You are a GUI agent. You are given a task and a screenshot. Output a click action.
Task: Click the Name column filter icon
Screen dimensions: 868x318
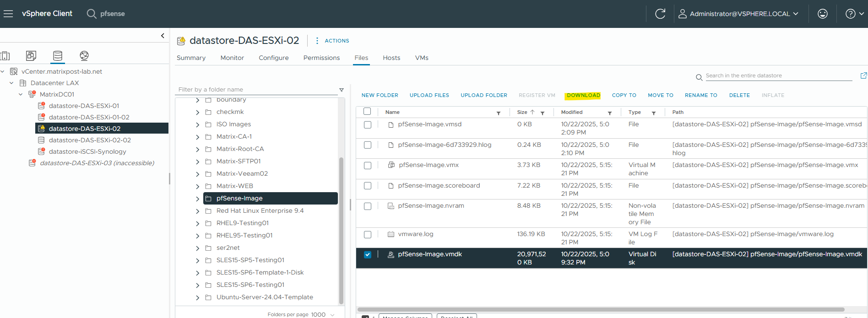tap(499, 113)
